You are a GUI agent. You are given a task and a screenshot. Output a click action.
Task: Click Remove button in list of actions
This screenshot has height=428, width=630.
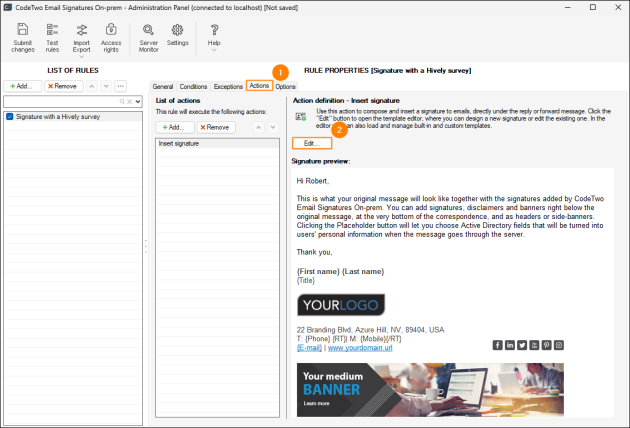point(216,127)
